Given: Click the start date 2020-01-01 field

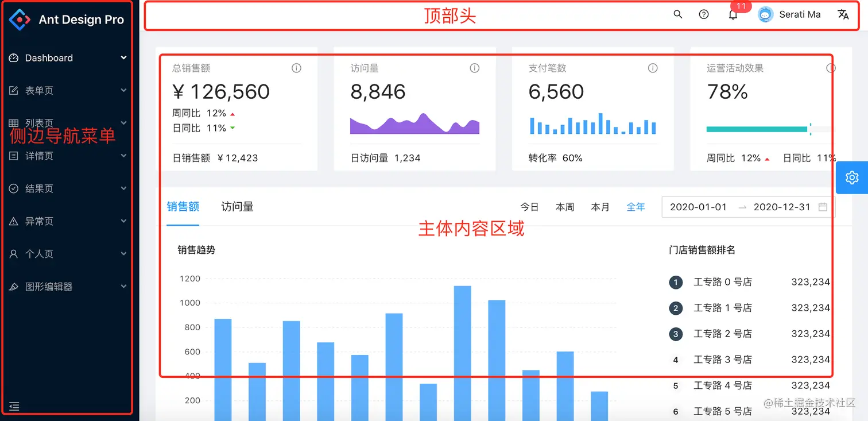Looking at the screenshot, I should [699, 207].
